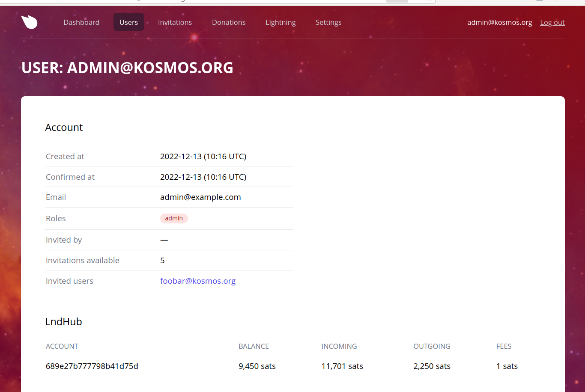
Task: Click the Created at date value
Action: pos(203,156)
